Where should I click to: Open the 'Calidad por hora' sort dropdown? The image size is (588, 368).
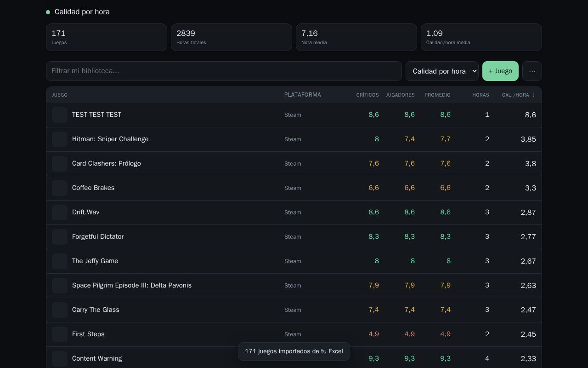442,71
